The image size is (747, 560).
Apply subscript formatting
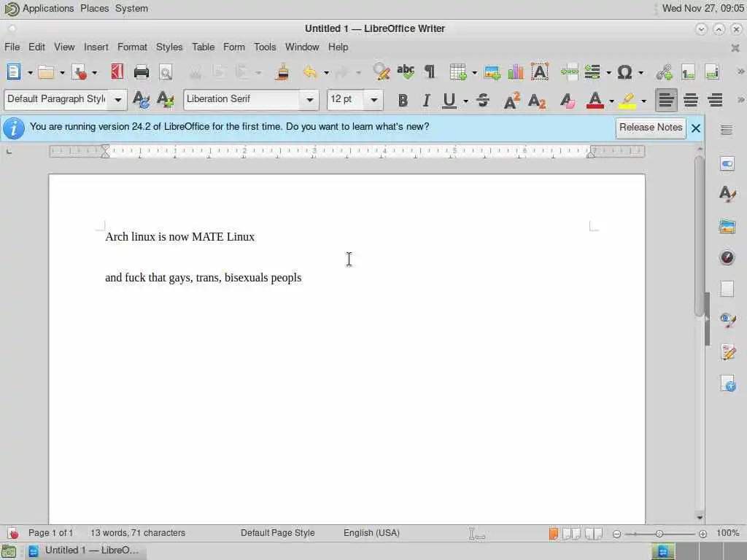(x=537, y=101)
